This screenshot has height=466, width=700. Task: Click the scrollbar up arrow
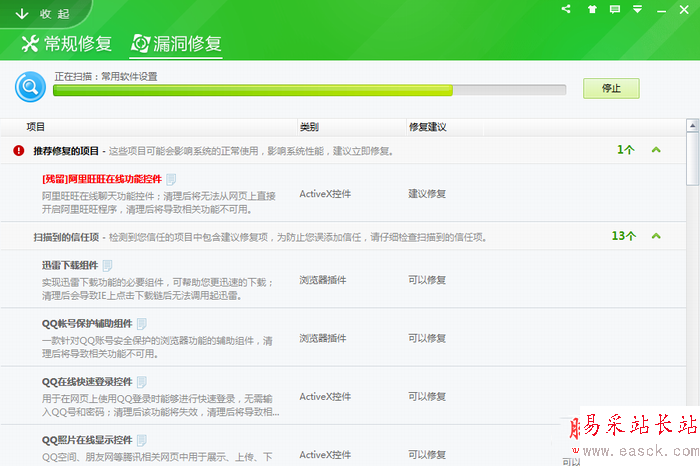[x=692, y=125]
